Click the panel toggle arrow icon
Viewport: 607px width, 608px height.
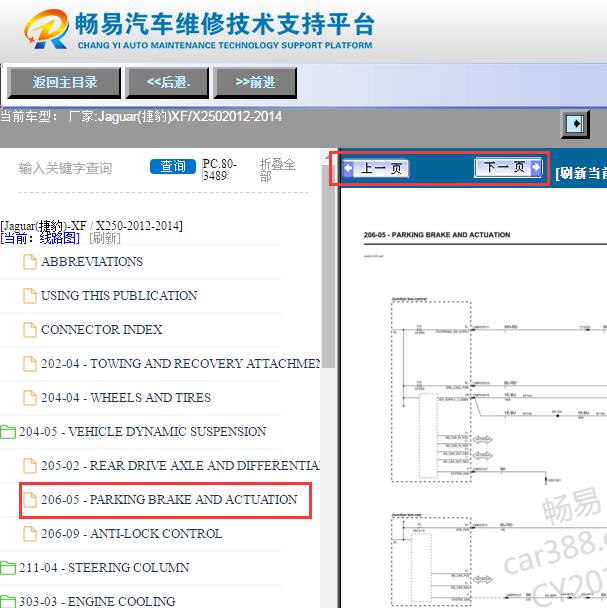tap(575, 124)
